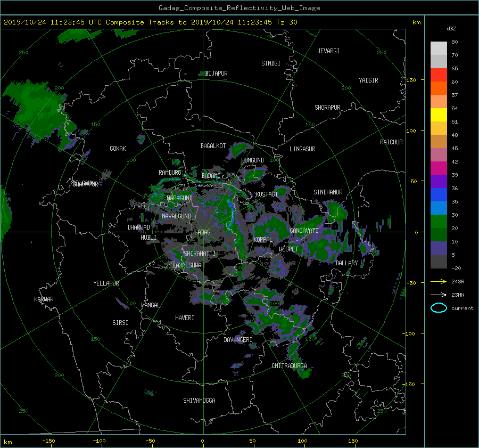479x448 pixels.
Task: Click the JEVARGI city label
Action: (328, 51)
